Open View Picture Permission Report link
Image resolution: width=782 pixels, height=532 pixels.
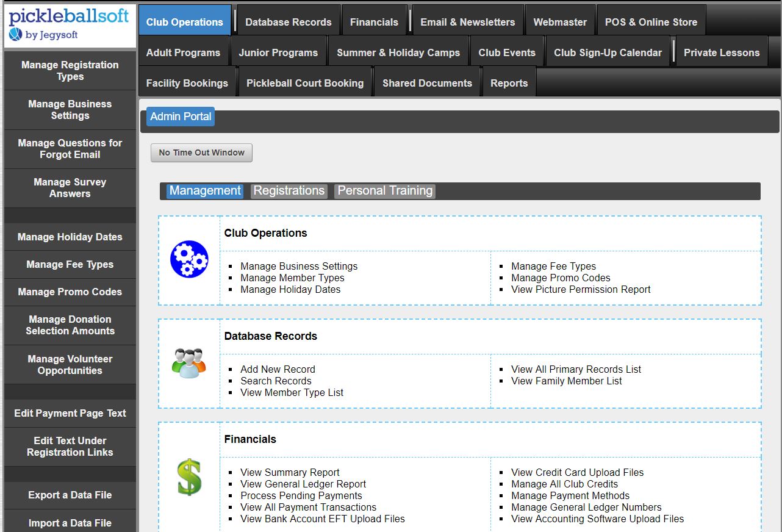[x=581, y=289]
